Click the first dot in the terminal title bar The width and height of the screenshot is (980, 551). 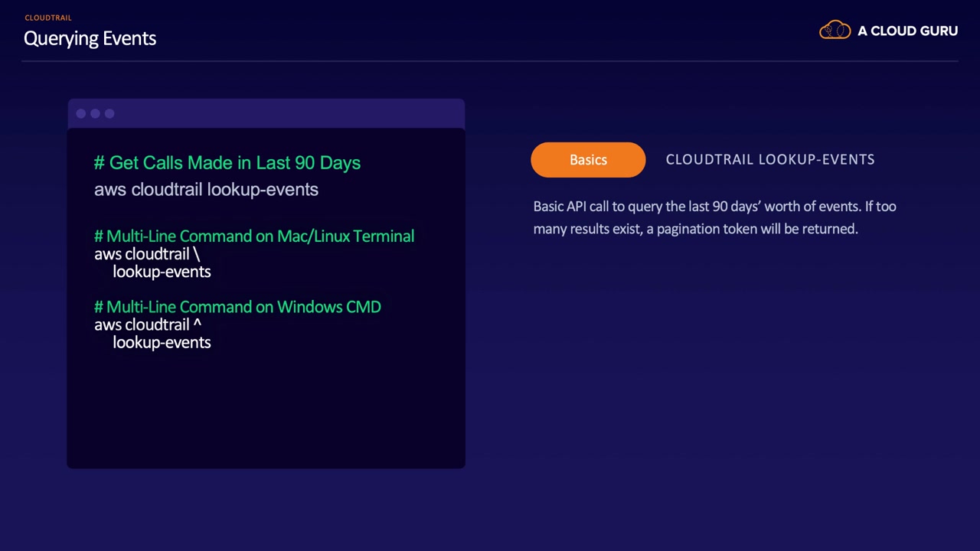[x=81, y=114]
